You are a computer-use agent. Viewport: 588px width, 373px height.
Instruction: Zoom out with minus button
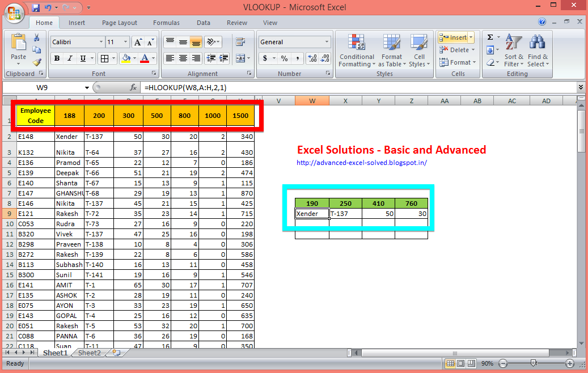click(x=503, y=363)
